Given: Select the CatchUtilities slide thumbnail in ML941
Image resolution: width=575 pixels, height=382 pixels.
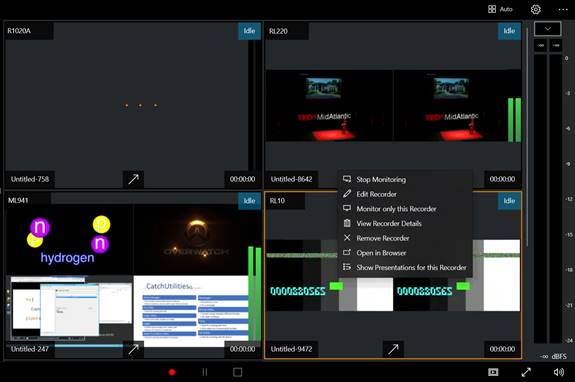Looking at the screenshot, I should point(191,311).
